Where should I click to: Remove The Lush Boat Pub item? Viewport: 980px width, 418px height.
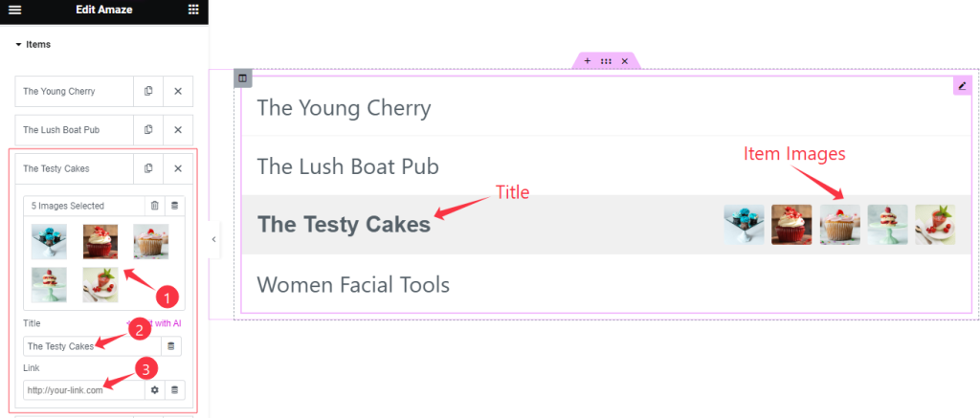click(x=178, y=130)
